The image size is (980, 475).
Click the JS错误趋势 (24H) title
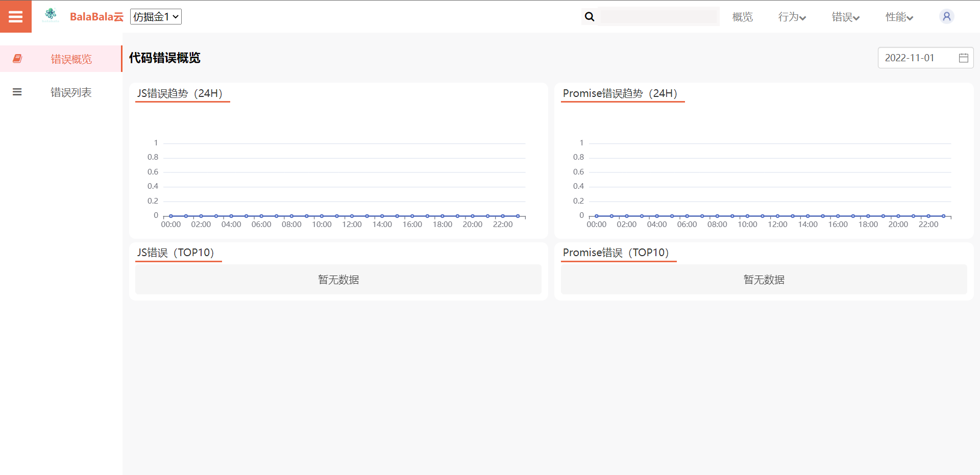tap(182, 93)
